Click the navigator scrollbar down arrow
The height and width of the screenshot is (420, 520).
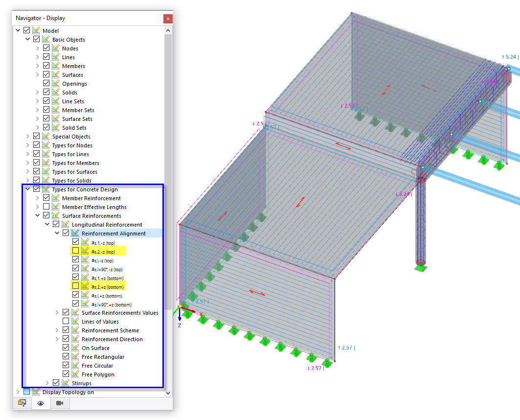tap(168, 393)
